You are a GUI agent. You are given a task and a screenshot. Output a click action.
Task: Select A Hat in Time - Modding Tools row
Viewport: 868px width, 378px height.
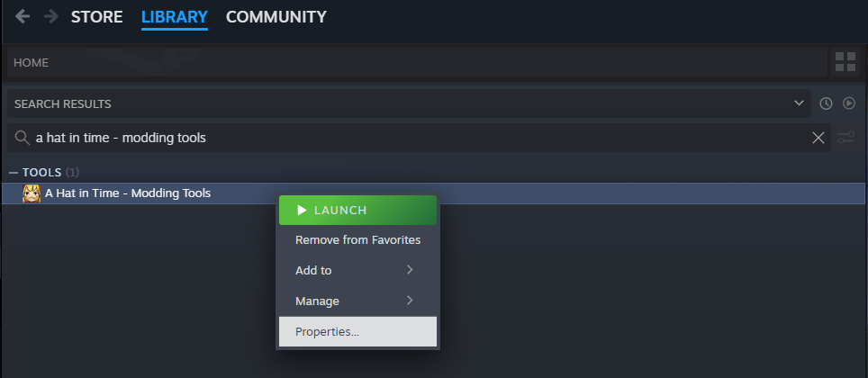(x=433, y=193)
